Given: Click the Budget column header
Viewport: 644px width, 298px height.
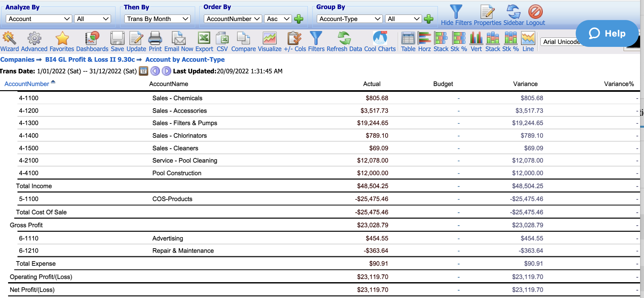Looking at the screenshot, I should point(443,84).
